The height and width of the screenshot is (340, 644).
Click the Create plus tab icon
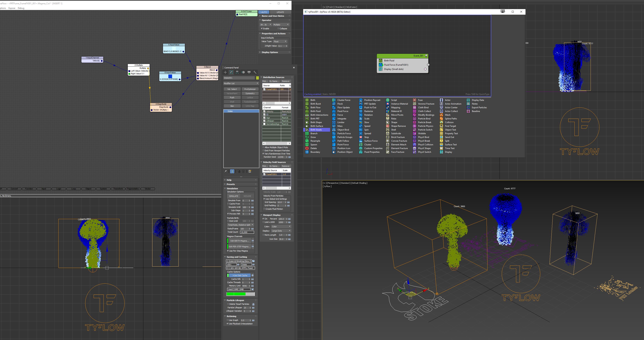[225, 72]
